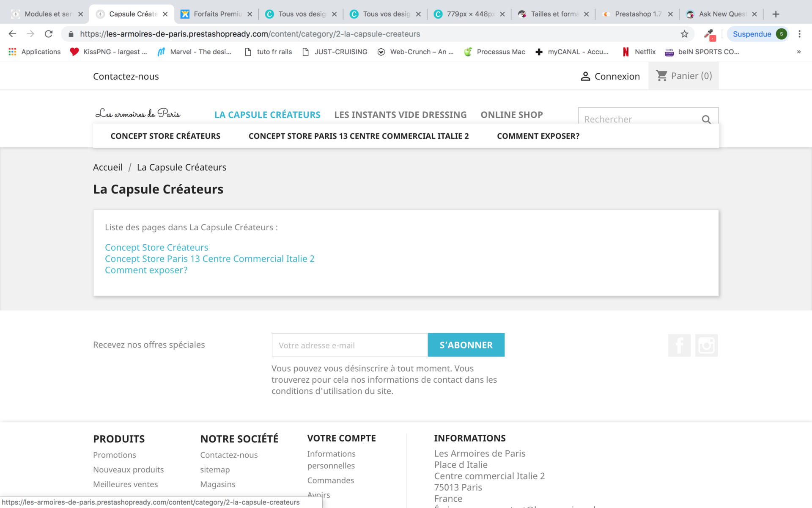Open Concept Store Créateurs page link
The width and height of the screenshot is (812, 508).
click(x=156, y=247)
